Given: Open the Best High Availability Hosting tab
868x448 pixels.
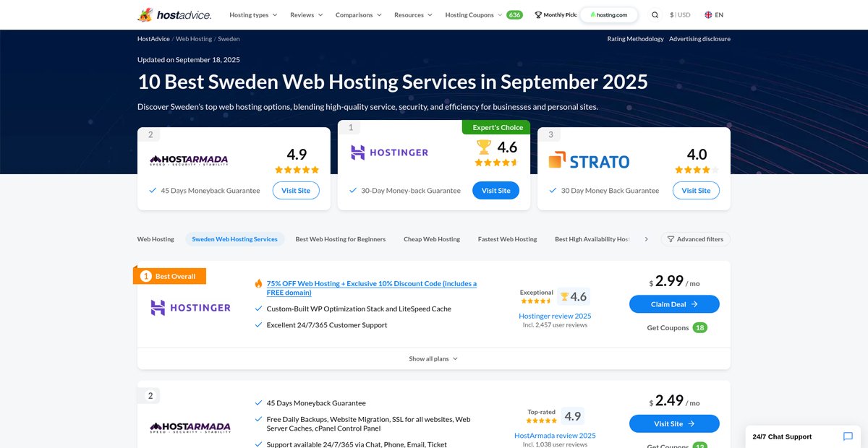Looking at the screenshot, I should 592,239.
